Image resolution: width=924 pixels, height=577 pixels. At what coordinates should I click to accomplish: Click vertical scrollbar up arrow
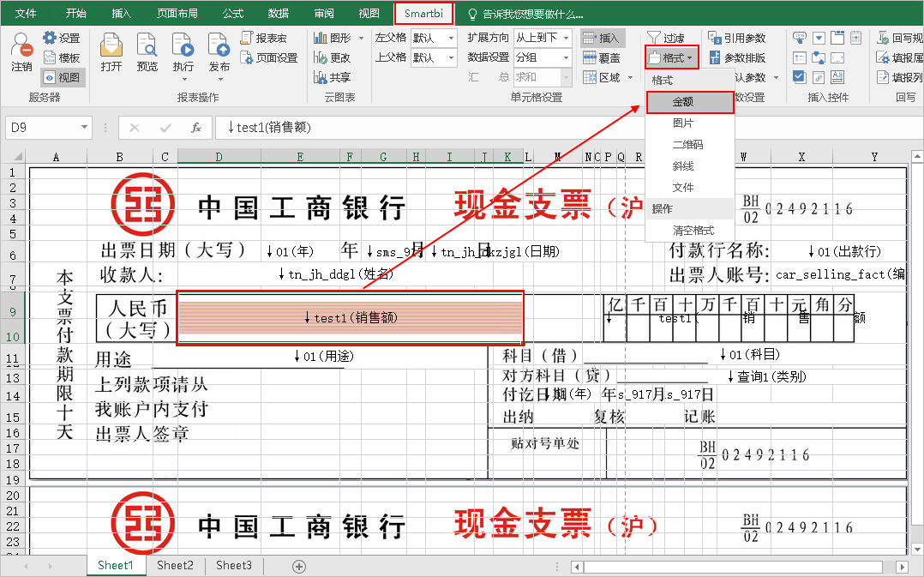click(x=917, y=157)
